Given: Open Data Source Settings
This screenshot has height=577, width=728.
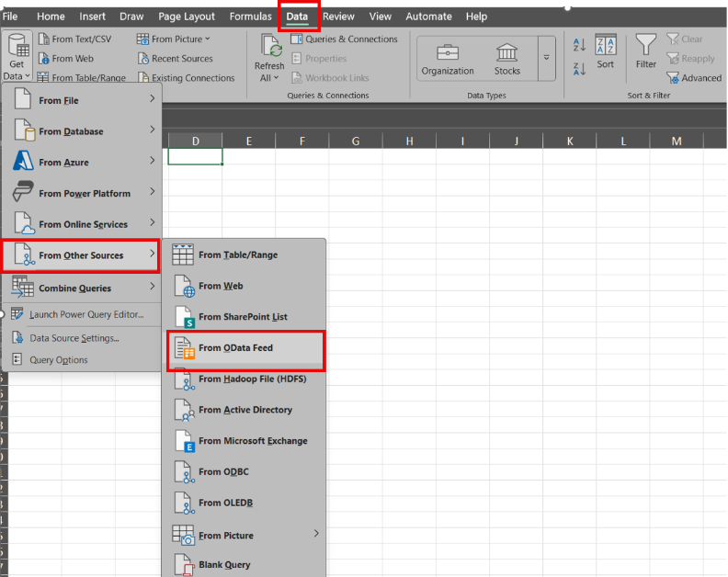Looking at the screenshot, I should tap(74, 337).
